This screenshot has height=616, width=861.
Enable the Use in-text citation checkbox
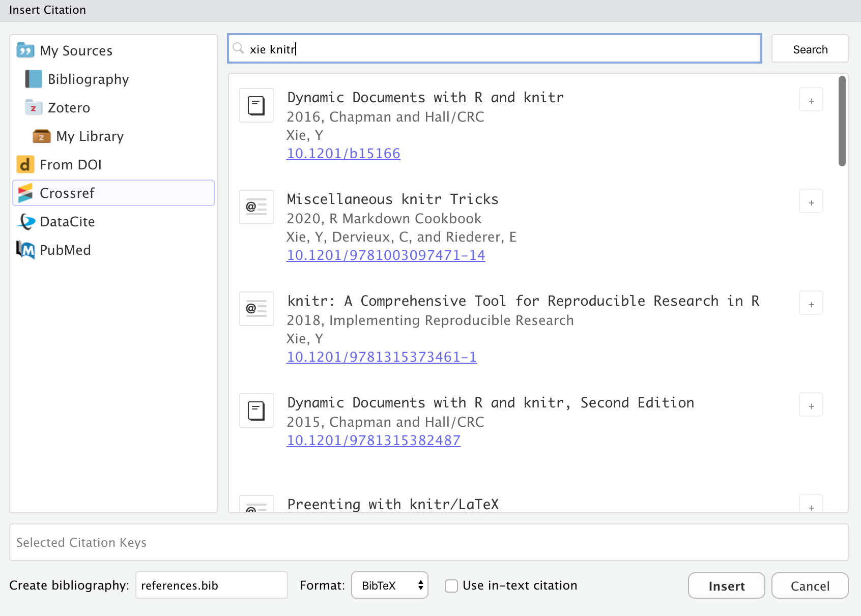point(451,585)
